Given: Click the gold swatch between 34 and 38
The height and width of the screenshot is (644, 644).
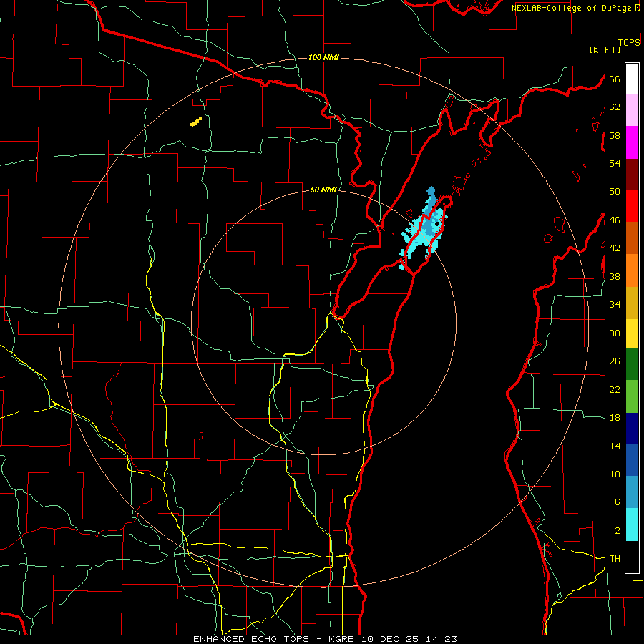Looking at the screenshot, I should click(x=632, y=303).
